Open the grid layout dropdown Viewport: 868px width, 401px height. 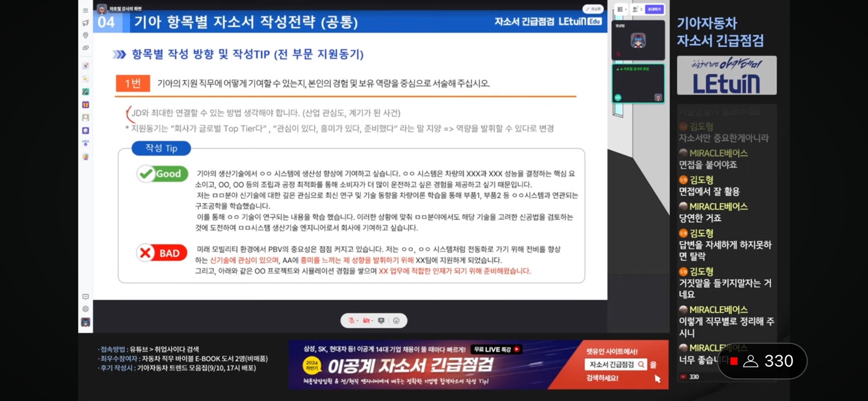tap(621, 10)
